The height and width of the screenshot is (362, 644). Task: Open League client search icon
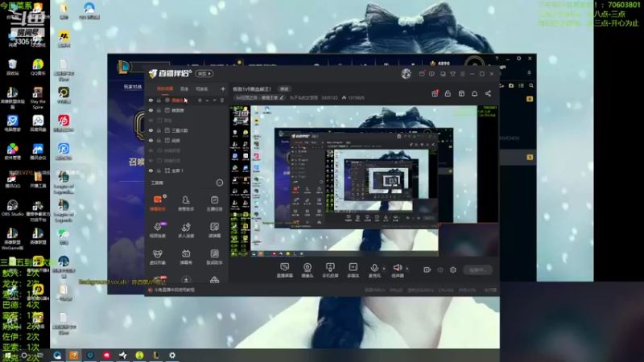click(x=531, y=86)
